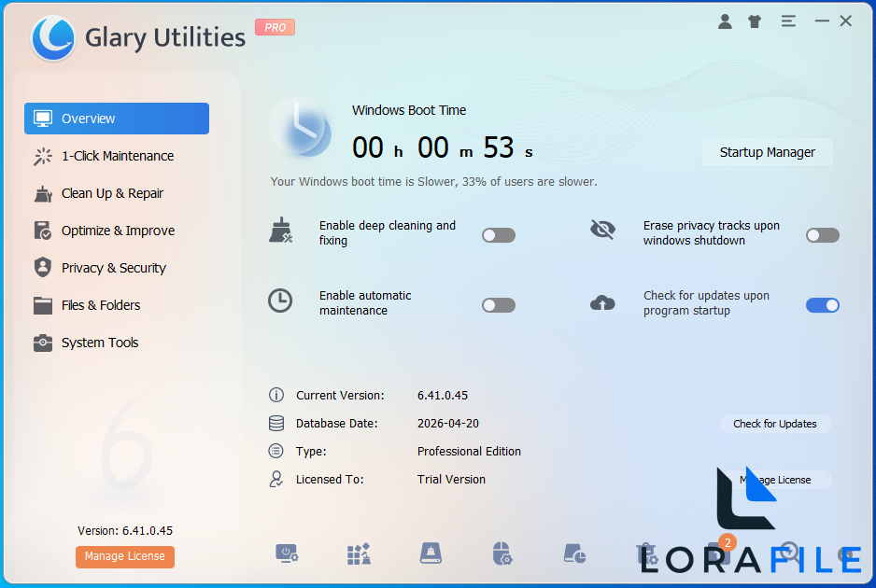Viewport: 876px width, 588px height.
Task: Click the brush icon next to deep cleaning
Action: [x=279, y=232]
